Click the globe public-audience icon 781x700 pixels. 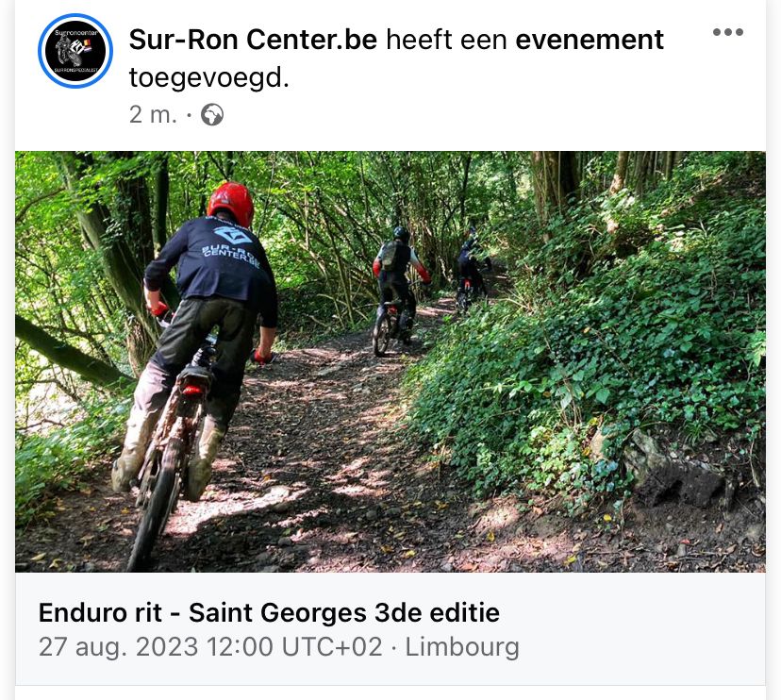coord(212,114)
